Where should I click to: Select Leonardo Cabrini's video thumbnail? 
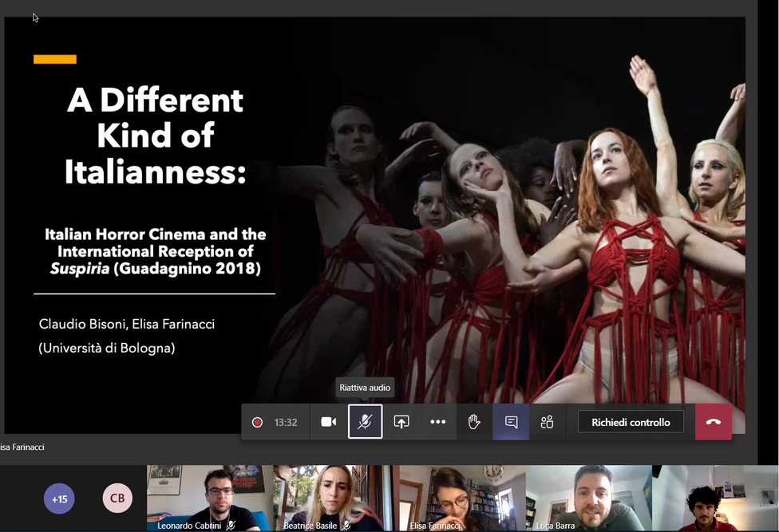(x=209, y=498)
